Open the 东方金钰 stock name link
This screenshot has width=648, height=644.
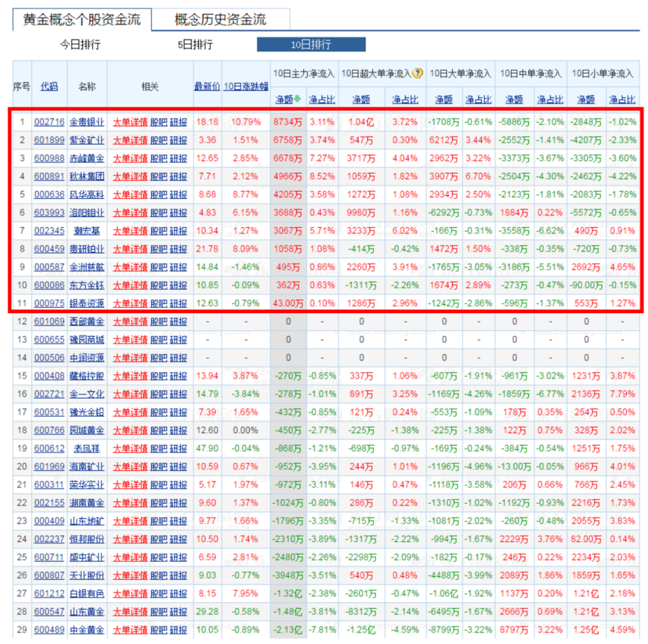pos(87,285)
